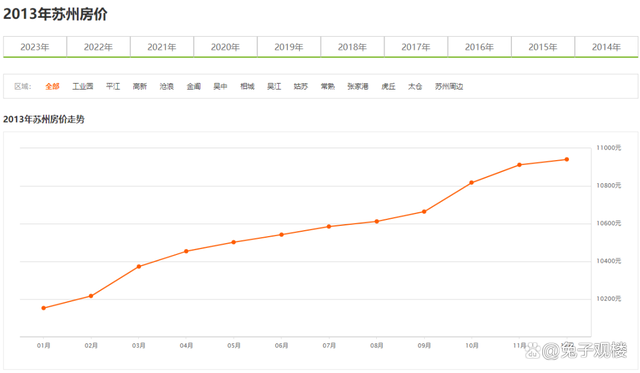Pick the 11月 point on price line

519,165
